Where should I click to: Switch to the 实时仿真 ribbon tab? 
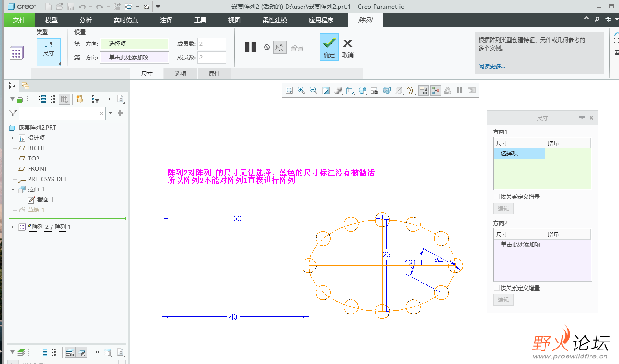(x=126, y=20)
